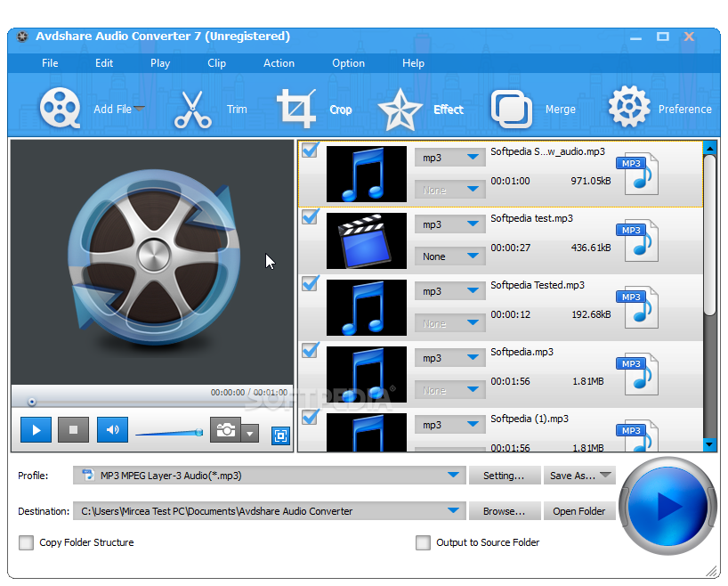Open the Option menu
The image size is (728, 586).
tap(348, 63)
